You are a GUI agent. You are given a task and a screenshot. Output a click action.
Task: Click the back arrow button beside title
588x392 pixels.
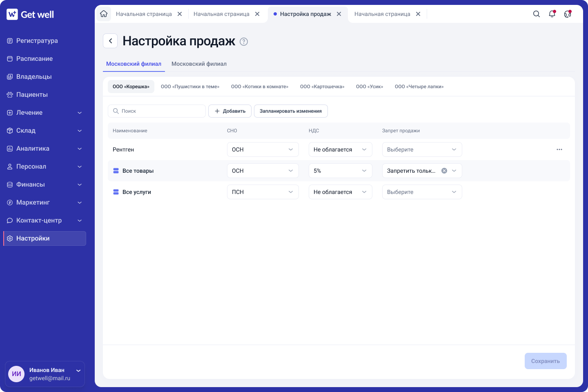coord(110,41)
